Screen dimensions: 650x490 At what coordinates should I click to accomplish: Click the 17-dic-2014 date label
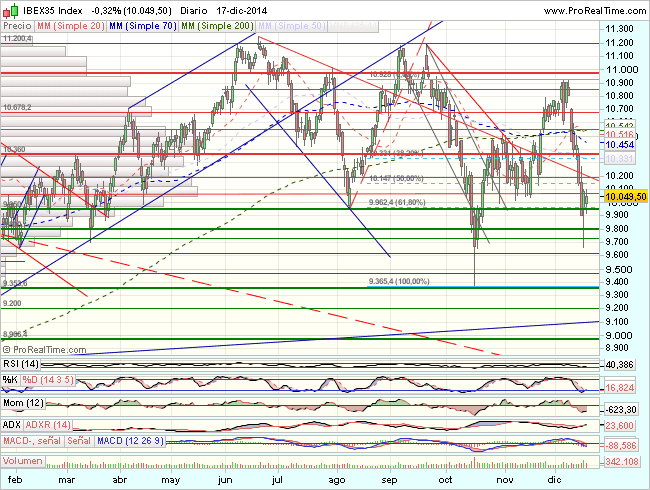tap(242, 11)
